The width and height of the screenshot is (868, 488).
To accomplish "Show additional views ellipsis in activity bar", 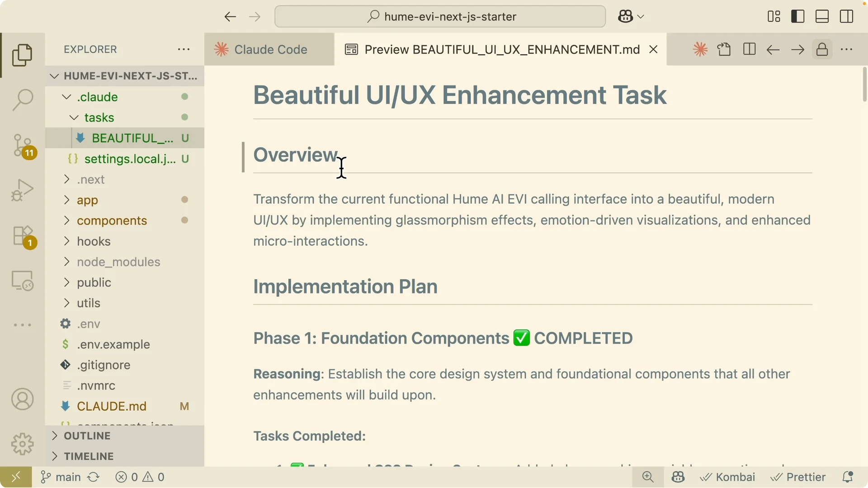I will click(22, 325).
